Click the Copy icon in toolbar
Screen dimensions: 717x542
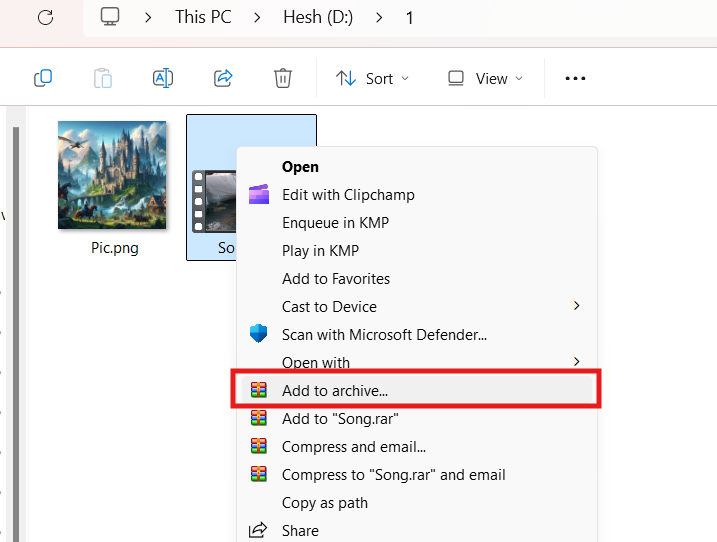click(x=43, y=78)
